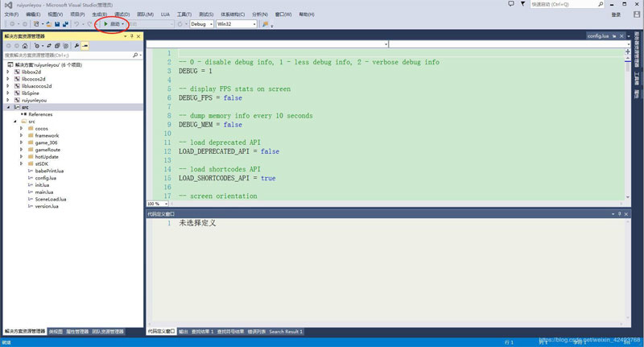Viewport: 644px width, 347px height.
Task: Click the Preview Selected Items icon
Action: (85, 46)
